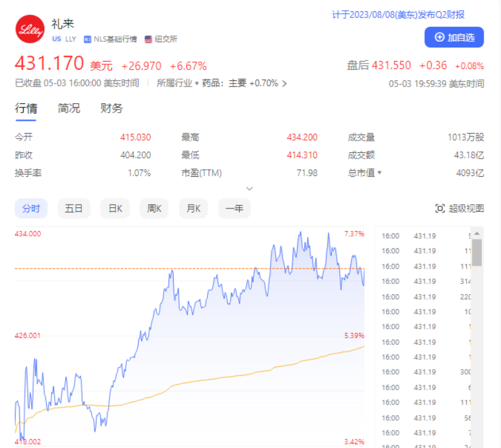Screen dimensions: 501x448
Task: Click the US market badge beside LLY
Action: click(x=57, y=39)
